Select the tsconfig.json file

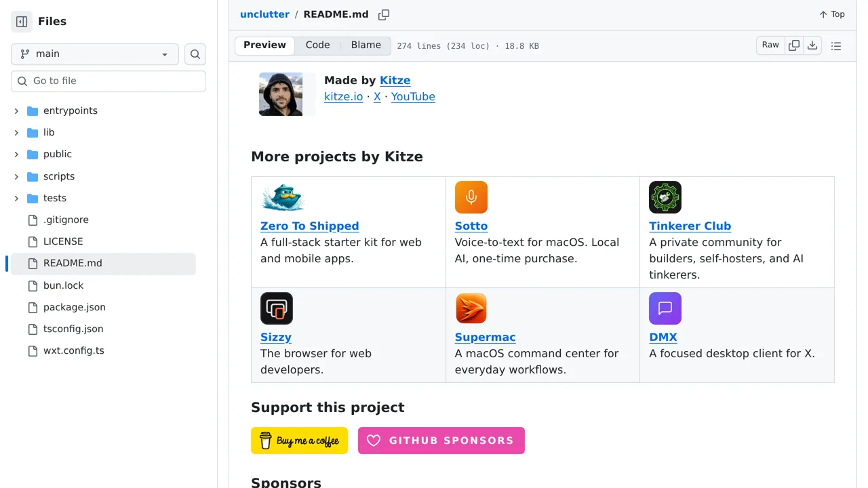coord(73,329)
